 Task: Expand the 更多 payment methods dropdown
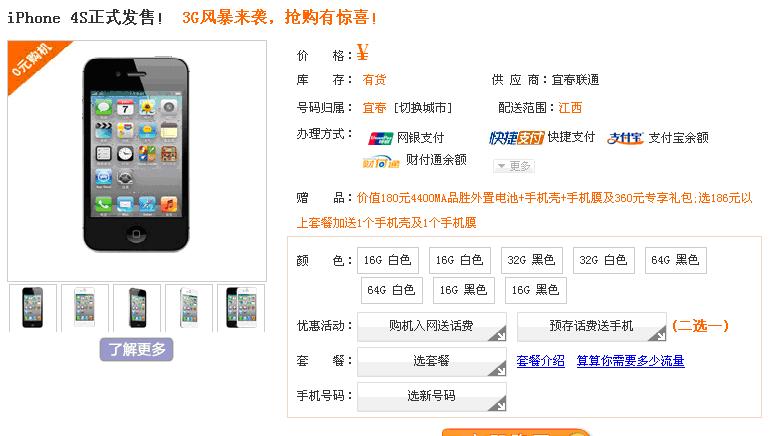coord(514,166)
